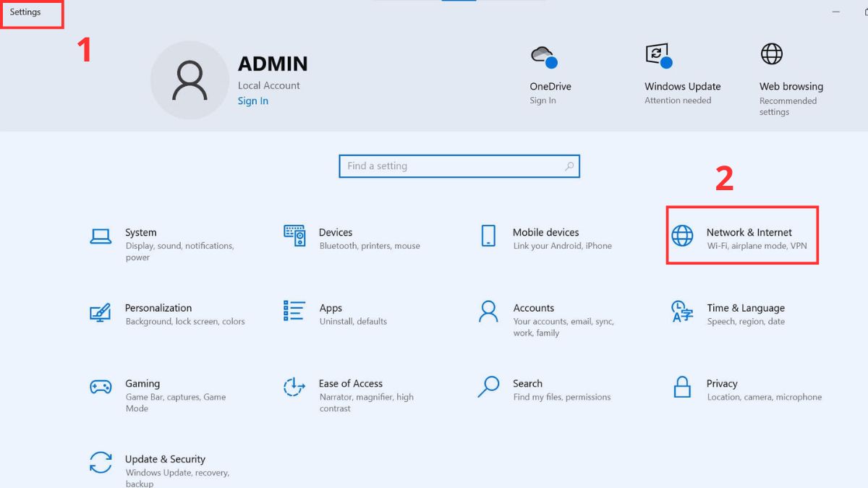Click the Search magnifier category icon
868x488 pixels.
[488, 386]
